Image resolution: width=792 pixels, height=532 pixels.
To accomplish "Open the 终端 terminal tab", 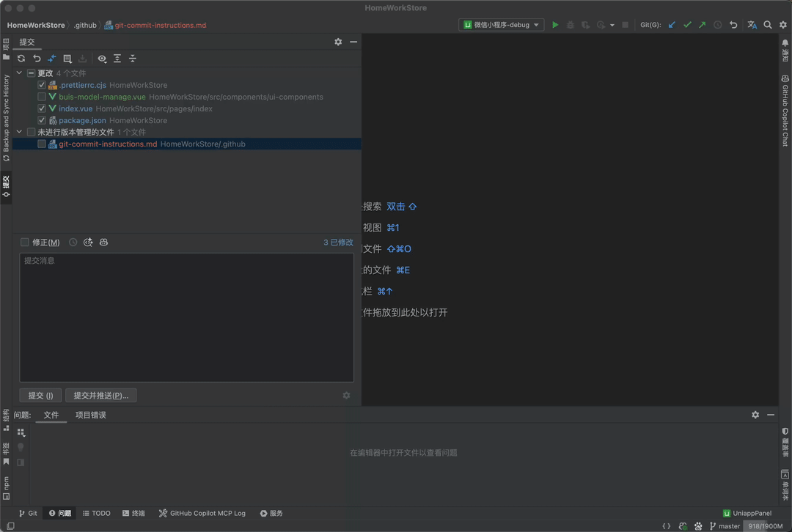I will (133, 514).
